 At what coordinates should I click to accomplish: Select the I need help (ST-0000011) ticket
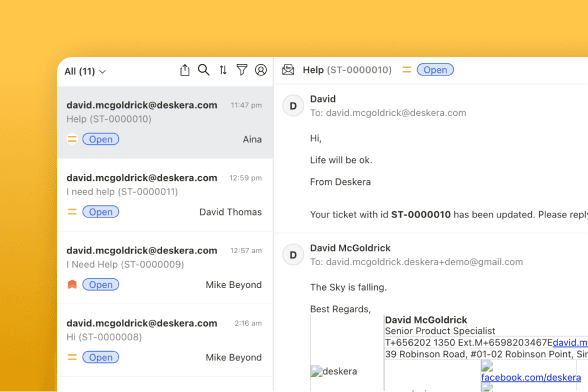click(165, 195)
